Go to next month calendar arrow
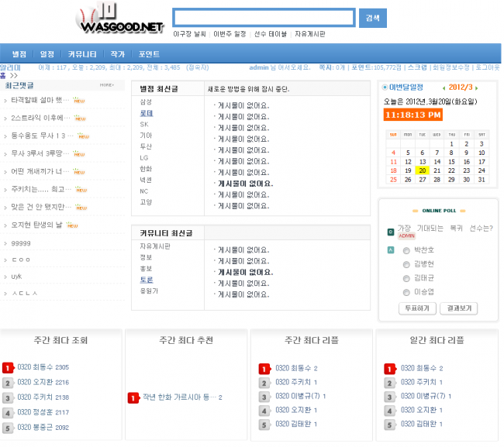Viewport: 504px width, 447px height. 477,88
